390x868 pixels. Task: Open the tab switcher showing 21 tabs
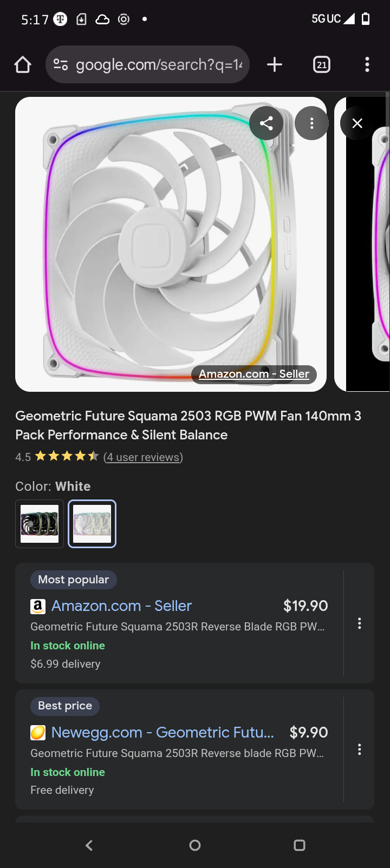322,65
